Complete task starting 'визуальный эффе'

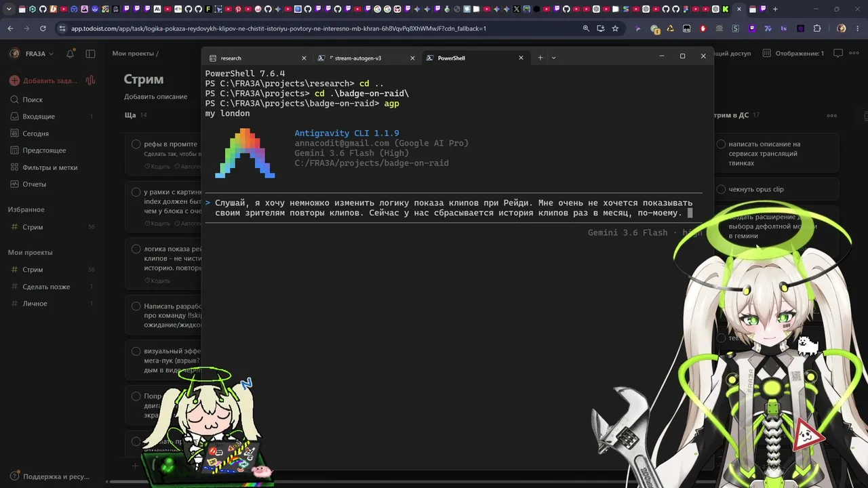[x=136, y=352]
